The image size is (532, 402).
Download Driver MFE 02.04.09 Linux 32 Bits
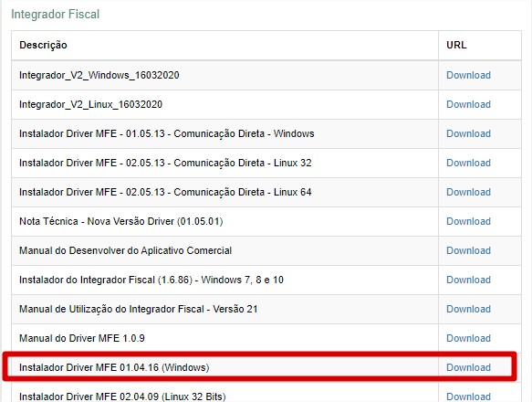click(x=468, y=397)
